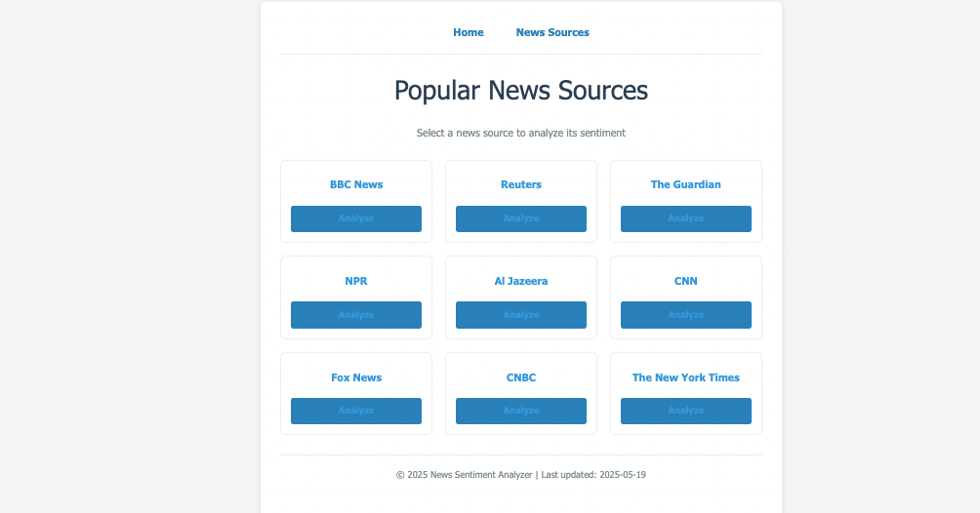
Task: Click the Reuters source title
Action: point(520,184)
